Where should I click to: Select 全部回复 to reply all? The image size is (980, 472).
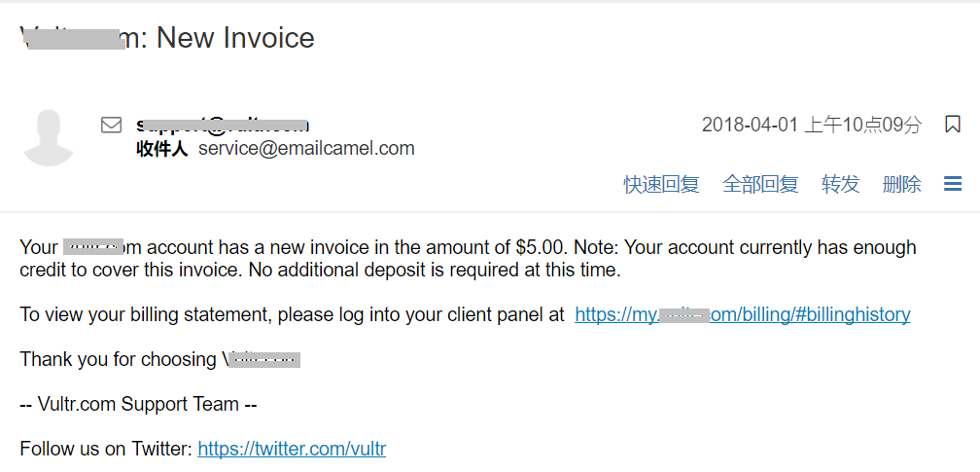(x=760, y=184)
